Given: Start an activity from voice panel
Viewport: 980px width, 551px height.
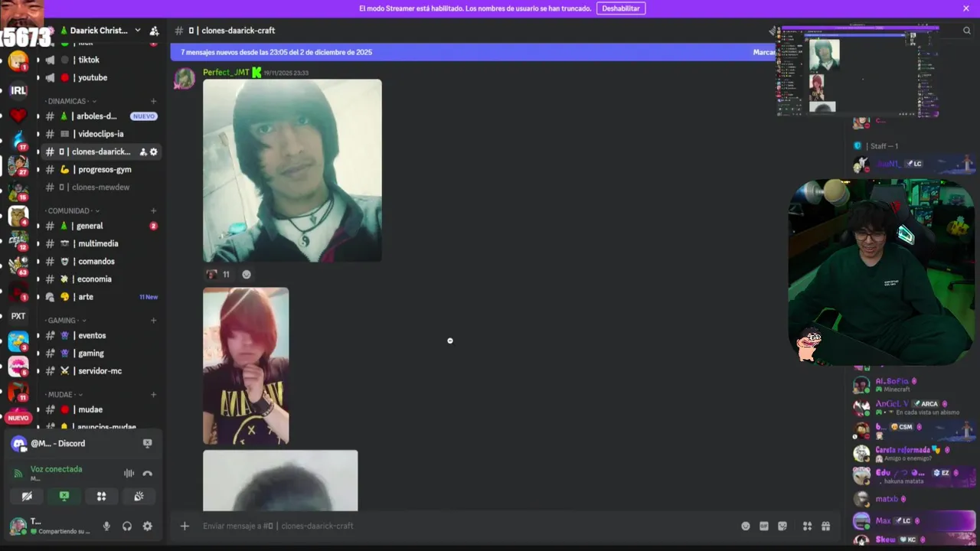Looking at the screenshot, I should click(x=101, y=496).
